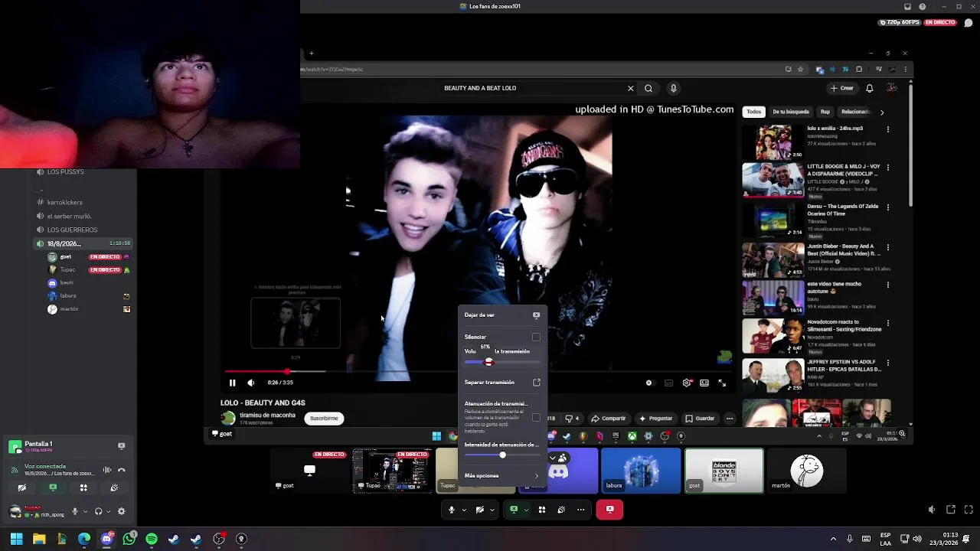980x551 pixels.
Task: Click the YouTube Crear button
Action: coord(842,88)
